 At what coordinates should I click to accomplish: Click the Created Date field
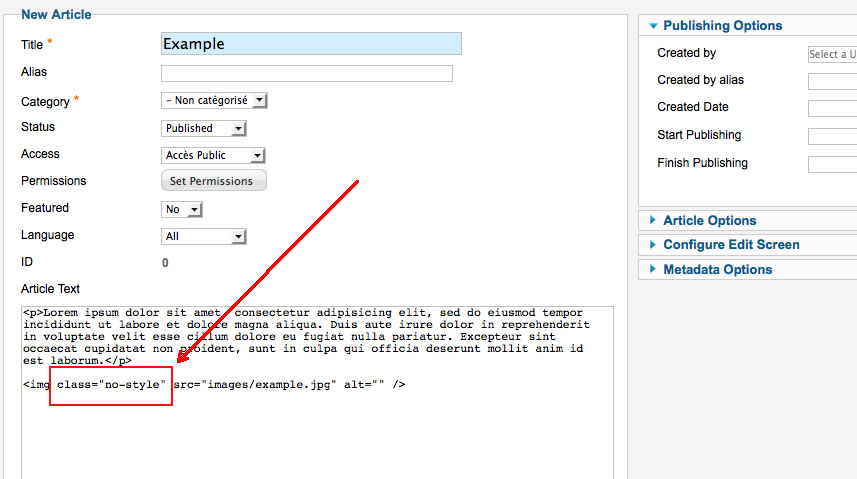(832, 108)
